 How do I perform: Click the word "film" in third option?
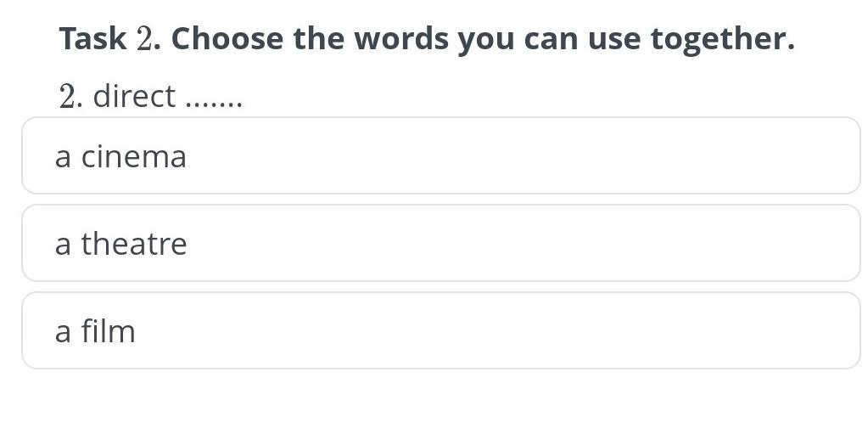pyautogui.click(x=108, y=331)
